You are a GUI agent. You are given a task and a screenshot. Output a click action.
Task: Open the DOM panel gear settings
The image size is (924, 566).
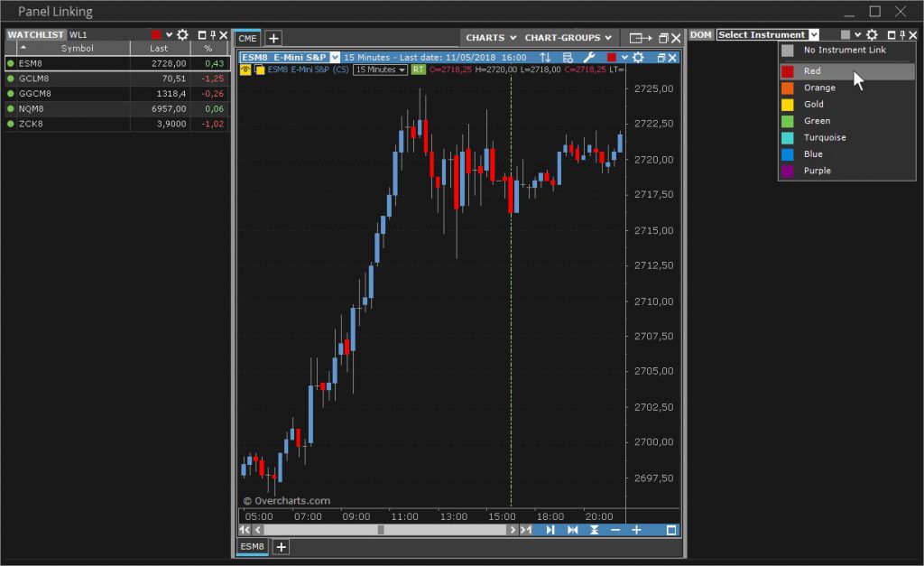(872, 35)
